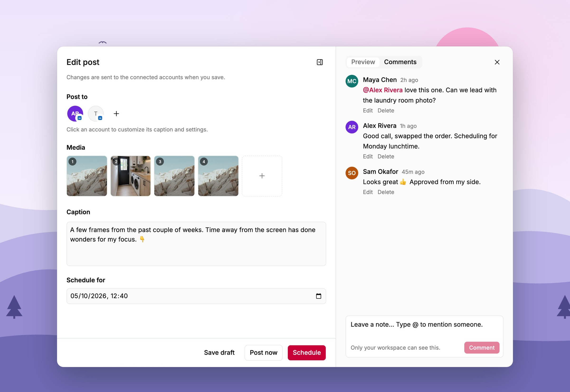570x392 pixels.
Task: Delete Sam Okafor's comment
Action: tap(386, 192)
